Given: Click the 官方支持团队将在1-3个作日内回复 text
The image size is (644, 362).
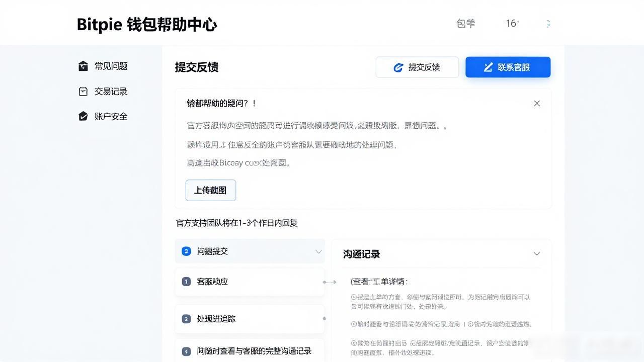Looking at the screenshot, I should (x=237, y=223).
